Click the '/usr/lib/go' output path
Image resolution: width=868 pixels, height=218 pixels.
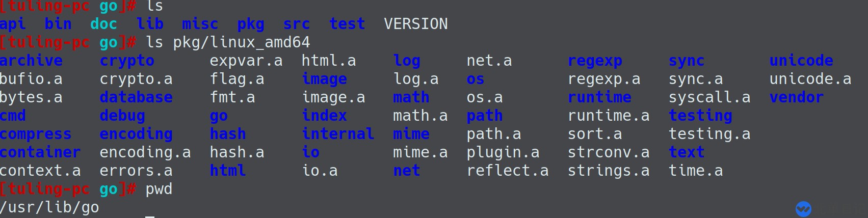pos(49,207)
